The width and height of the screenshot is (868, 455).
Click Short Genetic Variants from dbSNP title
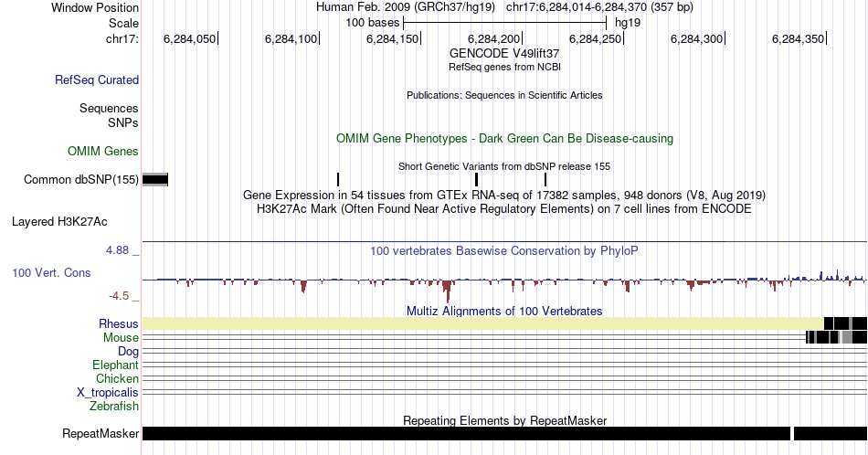[x=504, y=166]
